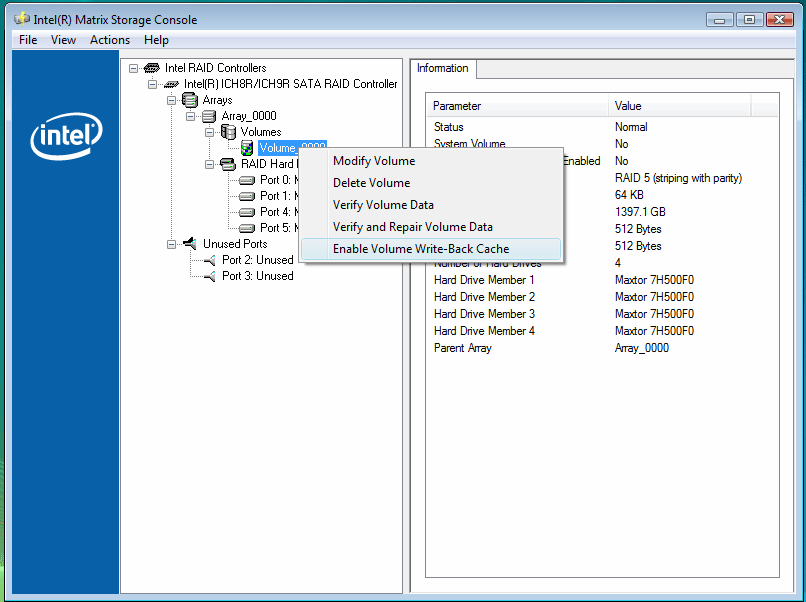806x602 pixels.
Task: Click the Intel RAID Controllers root icon
Action: (152, 68)
